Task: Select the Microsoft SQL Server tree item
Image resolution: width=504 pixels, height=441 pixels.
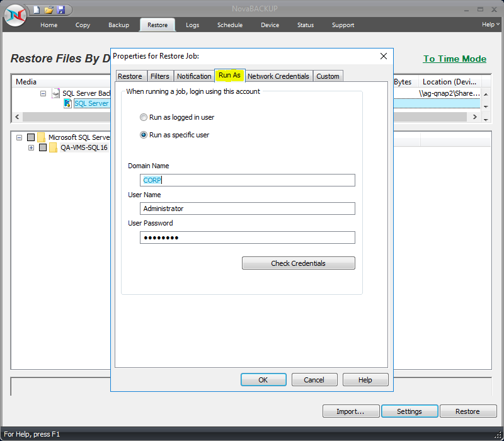Action: click(x=79, y=137)
